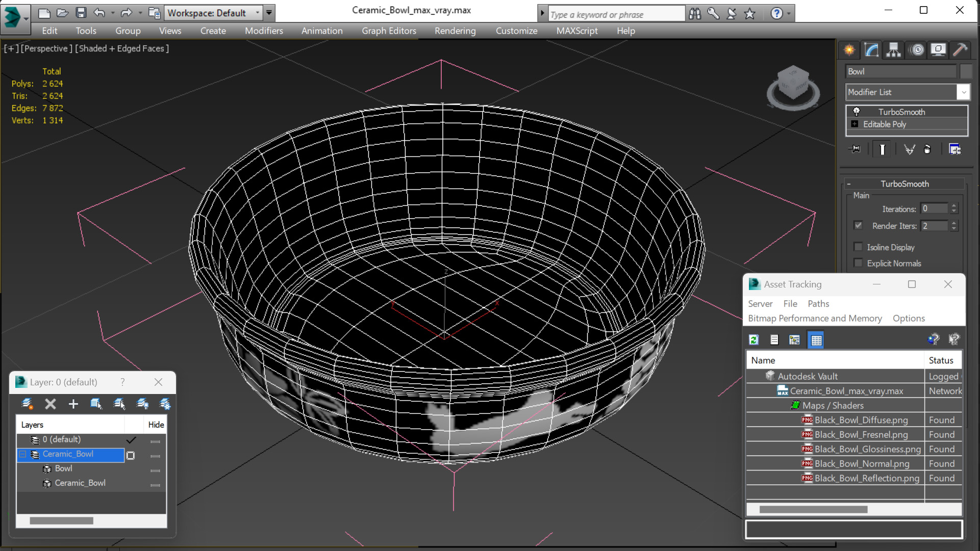Screen dimensions: 980x551
Task: Open the Rendering menu
Action: click(455, 31)
